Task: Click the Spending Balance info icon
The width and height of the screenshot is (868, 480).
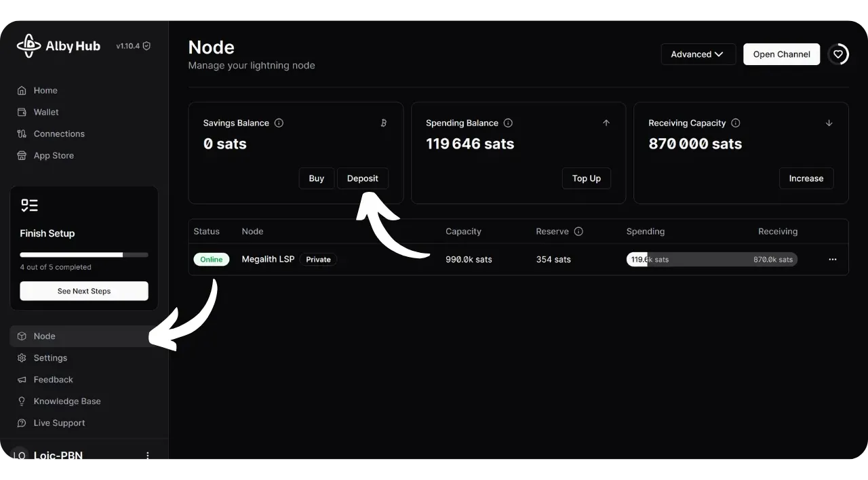Action: coord(508,123)
